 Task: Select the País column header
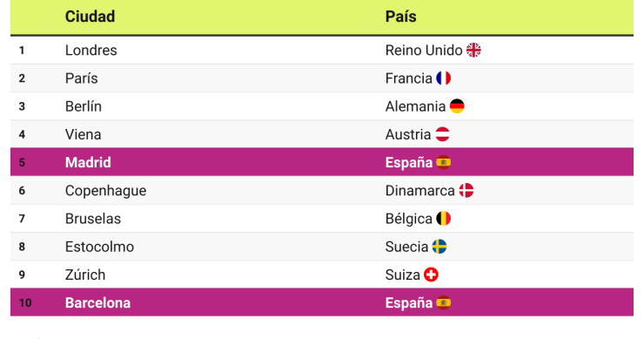(x=400, y=17)
